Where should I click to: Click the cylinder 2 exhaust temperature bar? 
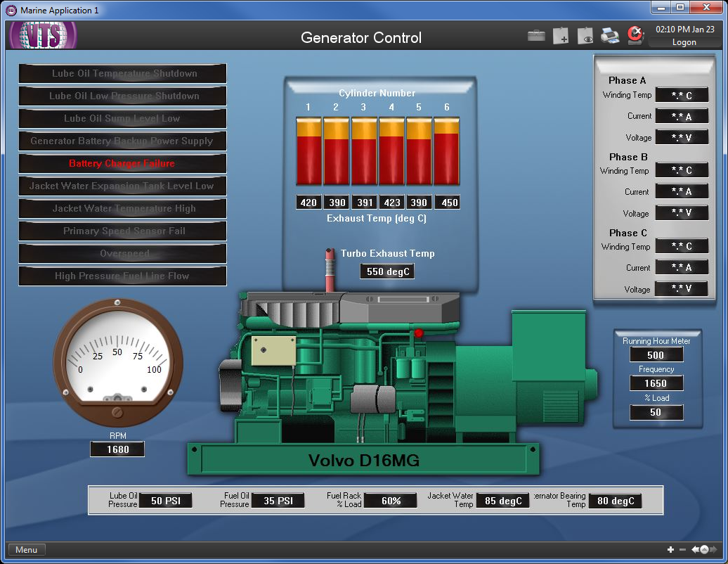pyautogui.click(x=336, y=151)
